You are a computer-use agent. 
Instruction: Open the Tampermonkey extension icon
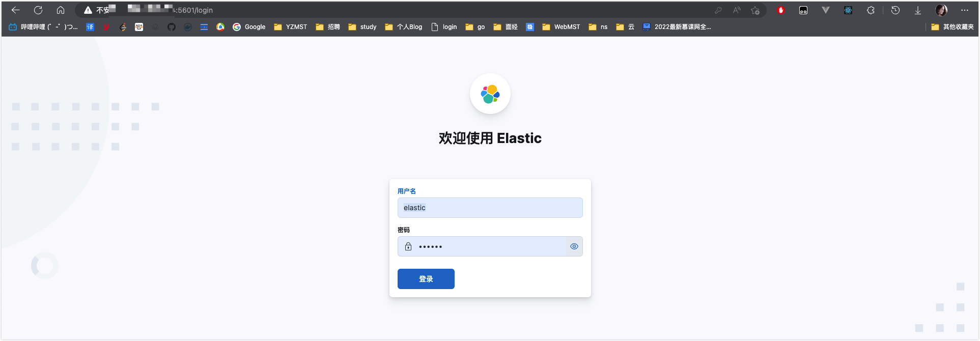click(x=803, y=10)
